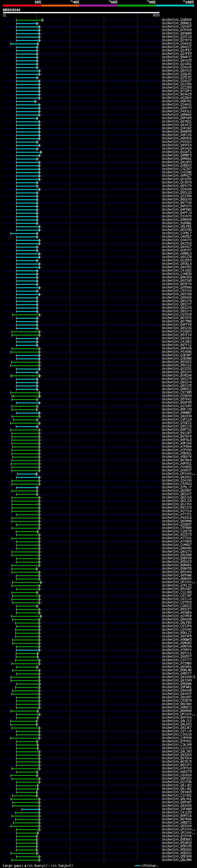Open hit UniRef100_O04432
Viewport: 197px width, 868px height.
177,43
